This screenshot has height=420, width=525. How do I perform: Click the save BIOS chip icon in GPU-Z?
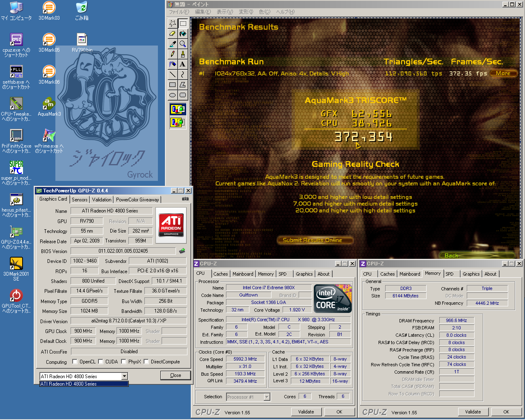[182, 251]
